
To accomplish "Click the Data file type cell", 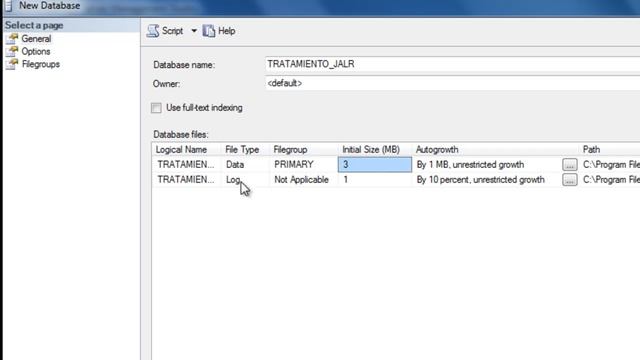I will pyautogui.click(x=245, y=164).
